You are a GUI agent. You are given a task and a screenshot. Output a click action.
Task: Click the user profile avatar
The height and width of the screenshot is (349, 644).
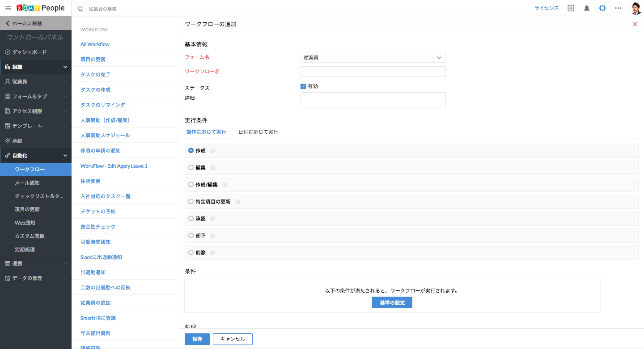(636, 8)
